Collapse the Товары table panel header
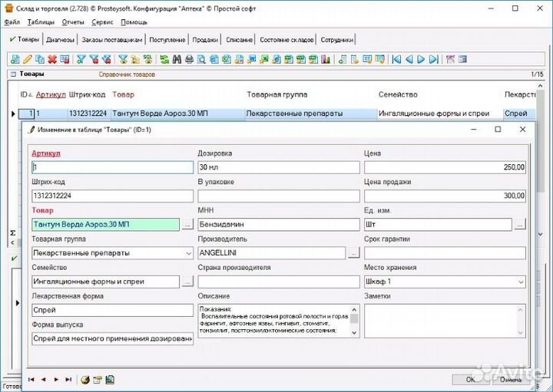The image size is (553, 392). point(12,74)
